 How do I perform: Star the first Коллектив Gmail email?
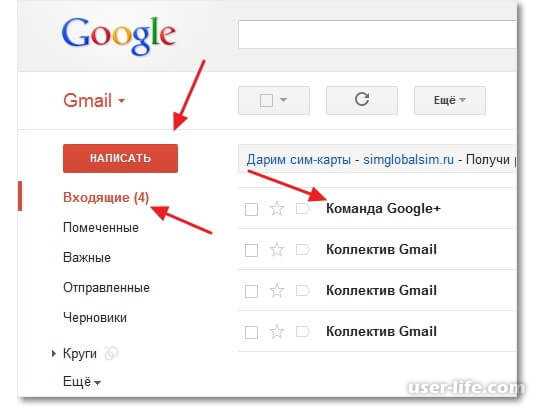click(277, 249)
